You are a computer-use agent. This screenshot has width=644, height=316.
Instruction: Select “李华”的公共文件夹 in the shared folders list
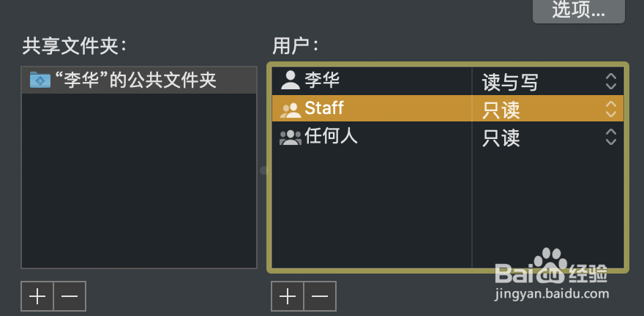coord(135,80)
